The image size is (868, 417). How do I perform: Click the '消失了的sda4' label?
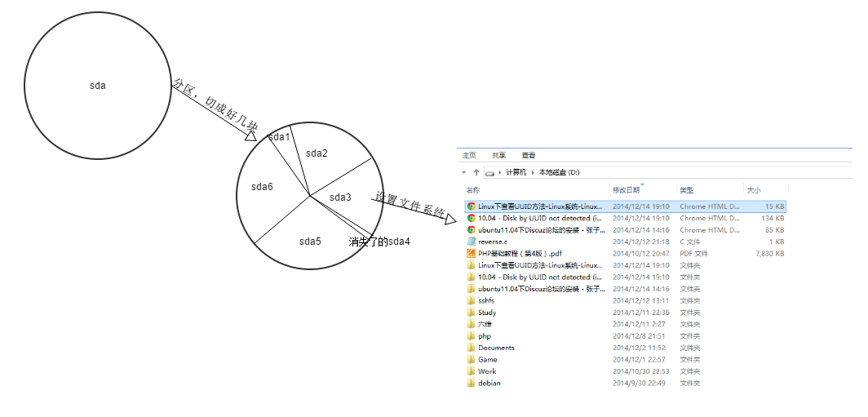tap(379, 242)
